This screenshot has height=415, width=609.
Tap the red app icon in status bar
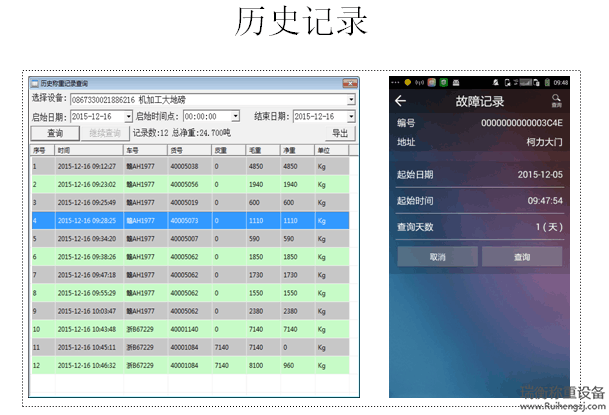(432, 82)
